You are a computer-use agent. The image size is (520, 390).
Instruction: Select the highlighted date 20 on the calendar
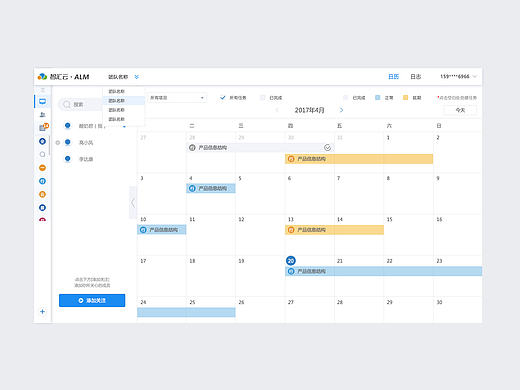coord(291,261)
